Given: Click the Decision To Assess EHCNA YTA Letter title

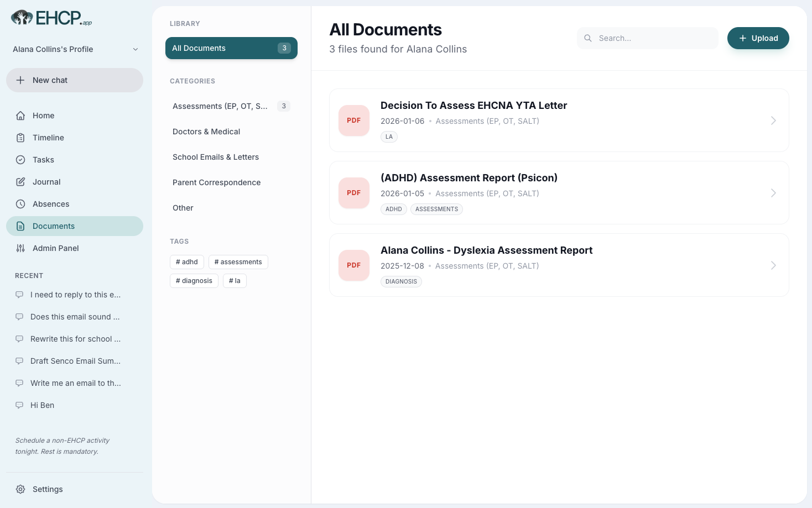Looking at the screenshot, I should [x=473, y=106].
